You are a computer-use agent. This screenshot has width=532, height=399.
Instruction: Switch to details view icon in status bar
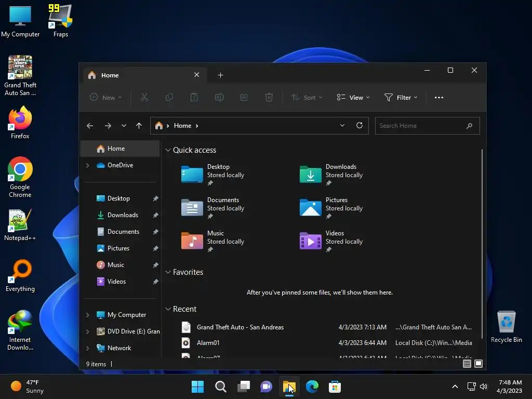(x=467, y=364)
